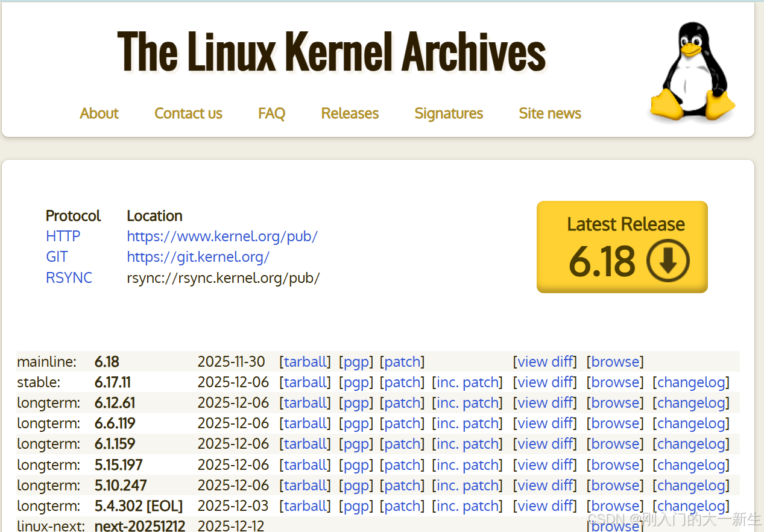Click release date 2025-11-30
The image size is (764, 532).
pyautogui.click(x=231, y=362)
